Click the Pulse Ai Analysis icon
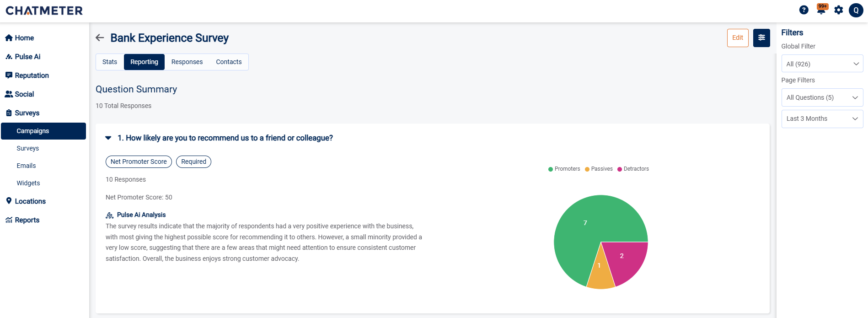 point(110,215)
